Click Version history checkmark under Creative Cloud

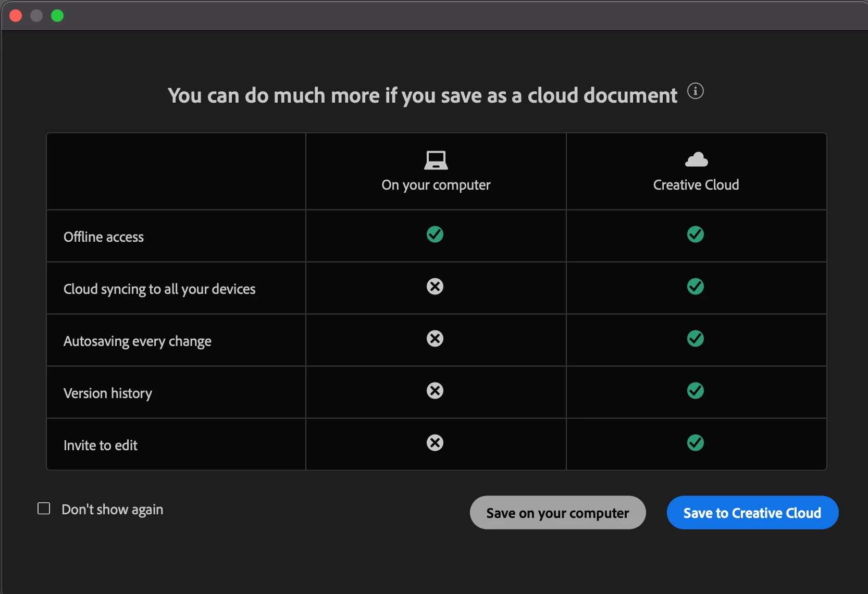coord(696,391)
